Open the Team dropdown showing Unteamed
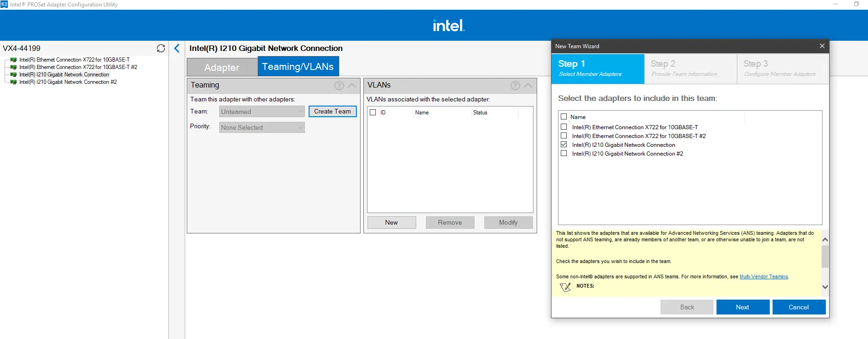868x339 pixels. [x=262, y=112]
